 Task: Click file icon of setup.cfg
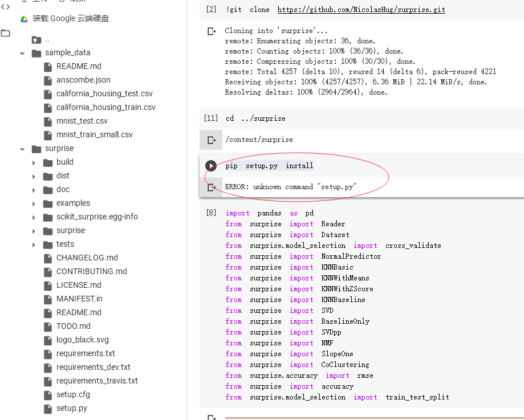(x=48, y=395)
